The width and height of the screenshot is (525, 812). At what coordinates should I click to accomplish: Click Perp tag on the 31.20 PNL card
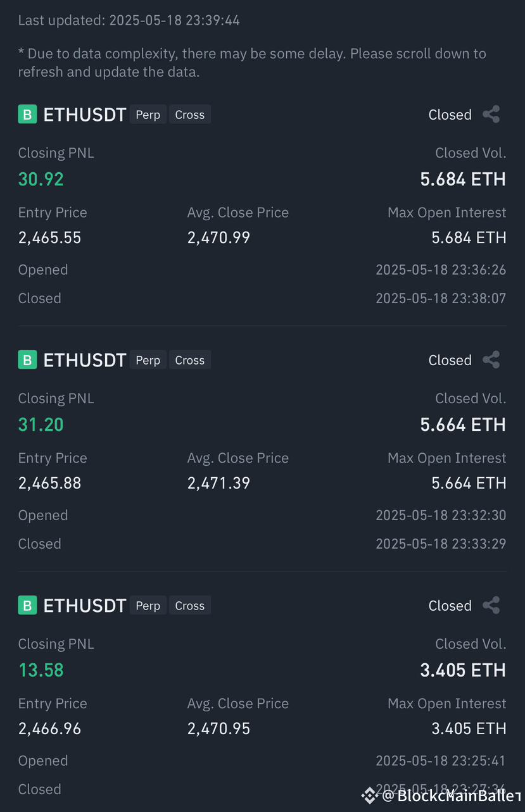click(x=148, y=360)
